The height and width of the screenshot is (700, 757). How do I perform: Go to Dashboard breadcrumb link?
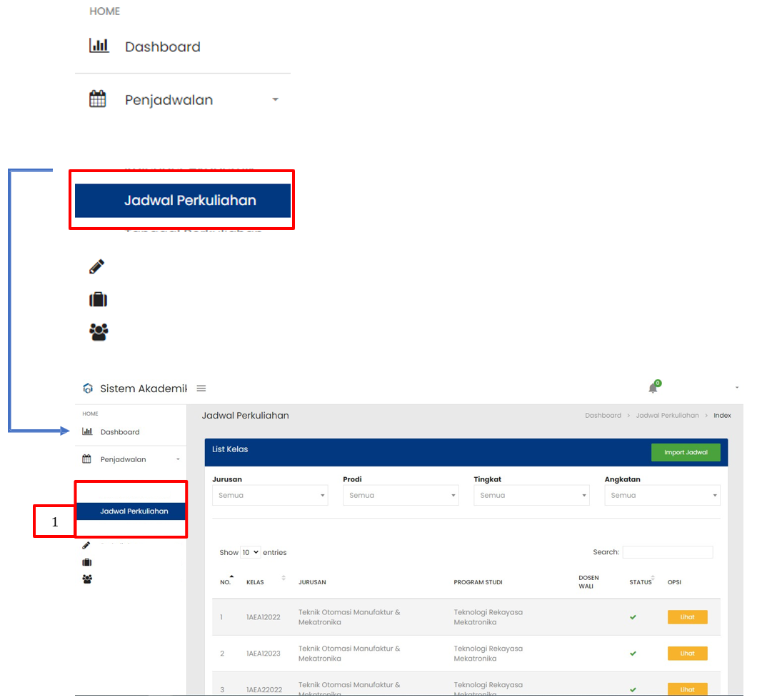click(603, 415)
